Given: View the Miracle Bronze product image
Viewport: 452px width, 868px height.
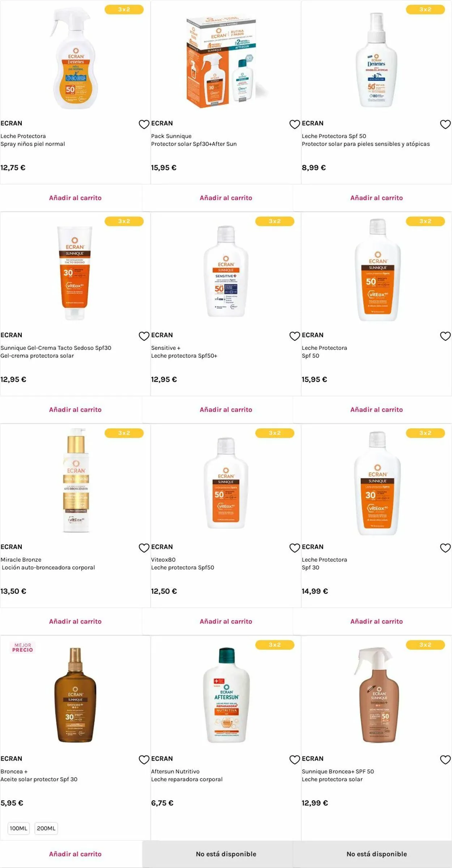Looking at the screenshot, I should tap(76, 481).
